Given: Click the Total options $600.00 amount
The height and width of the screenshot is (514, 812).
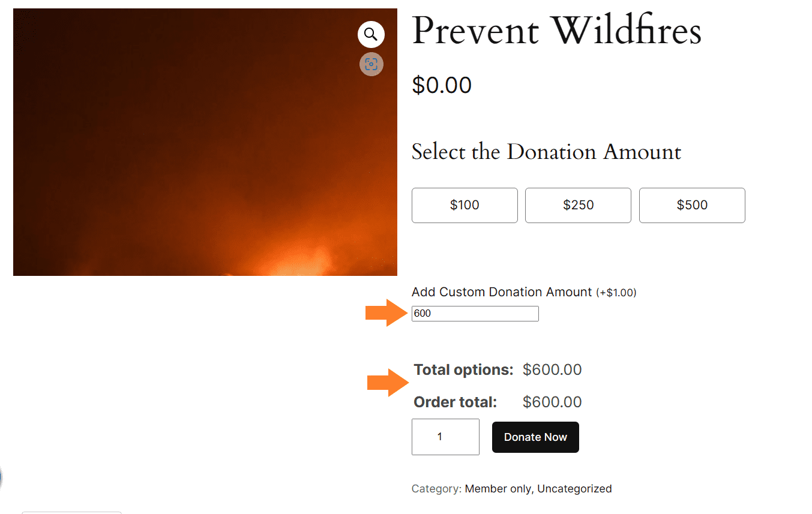Looking at the screenshot, I should coord(552,369).
